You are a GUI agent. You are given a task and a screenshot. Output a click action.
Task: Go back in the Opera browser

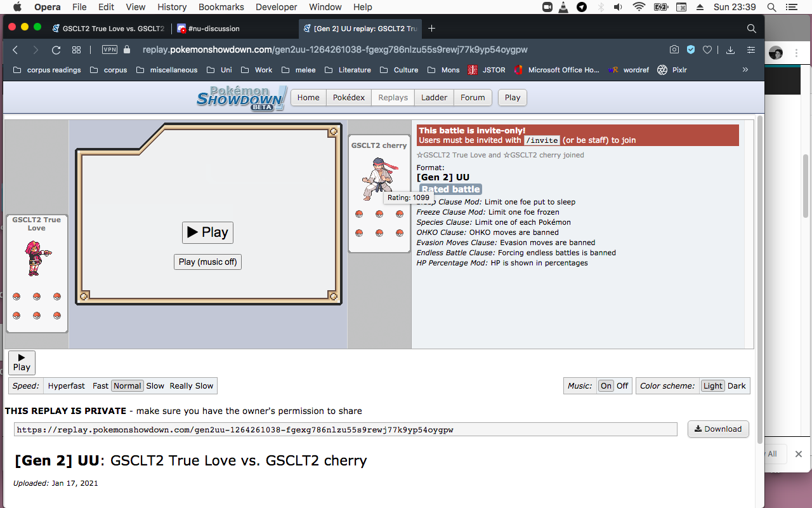(x=16, y=50)
